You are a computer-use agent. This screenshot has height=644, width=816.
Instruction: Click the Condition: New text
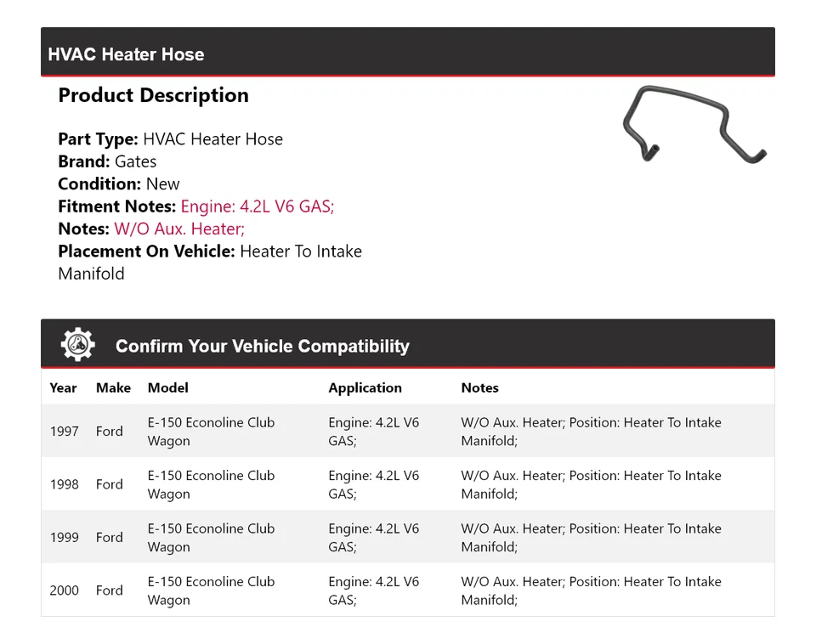coord(119,184)
